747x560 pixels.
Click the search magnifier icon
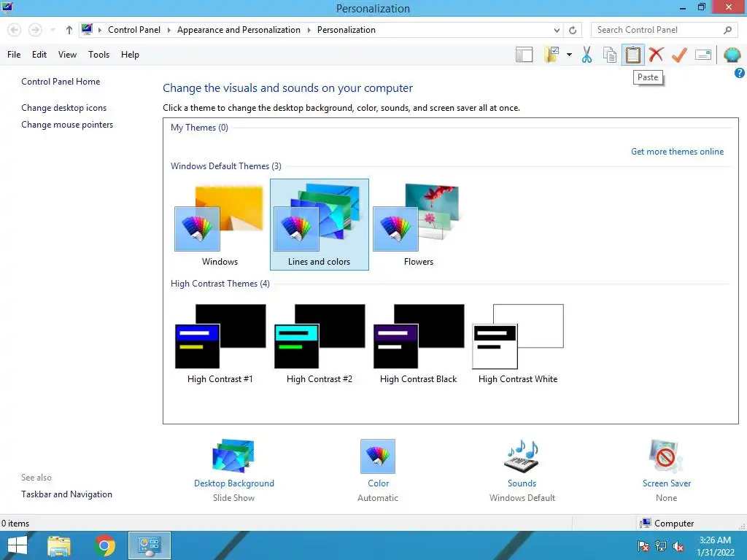(727, 30)
